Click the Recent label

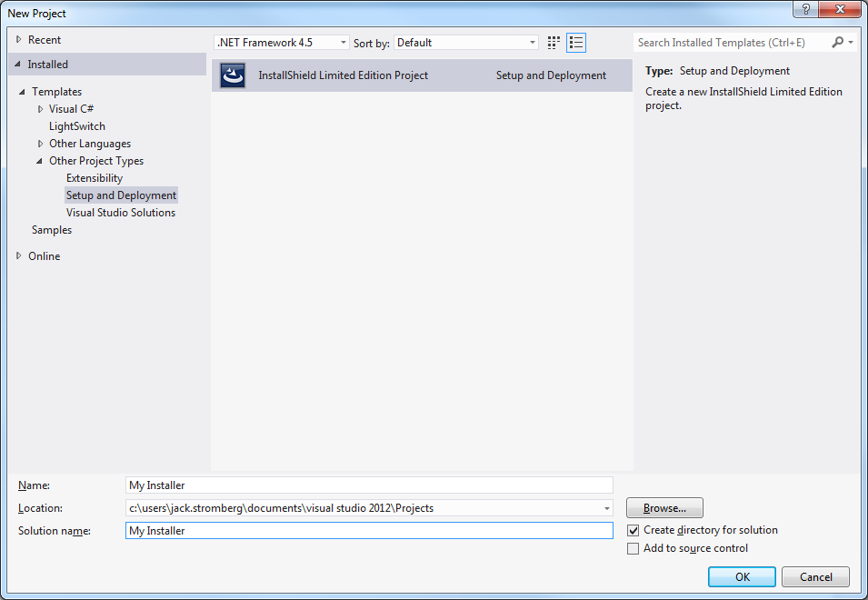(x=45, y=40)
